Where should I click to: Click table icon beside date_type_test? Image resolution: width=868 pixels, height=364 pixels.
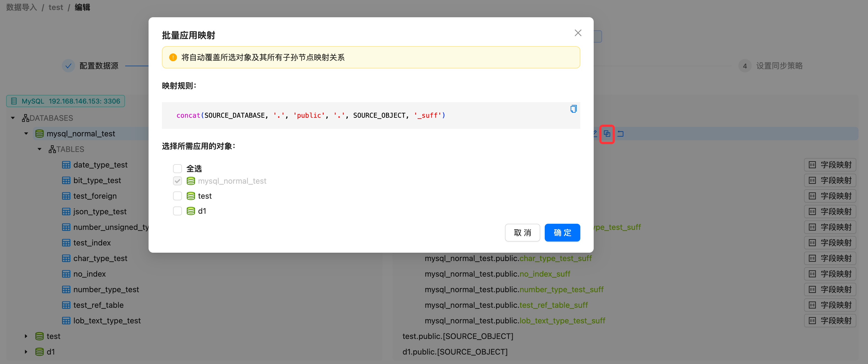[66, 165]
